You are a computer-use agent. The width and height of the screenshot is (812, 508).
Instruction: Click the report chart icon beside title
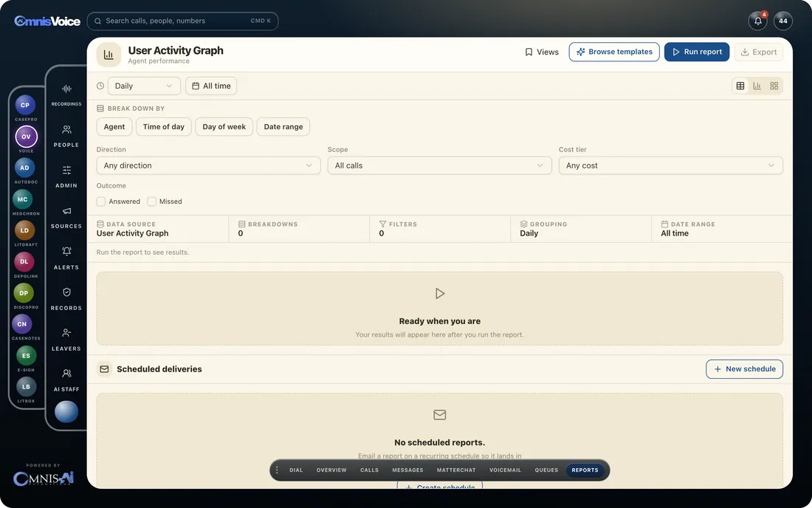click(x=109, y=55)
